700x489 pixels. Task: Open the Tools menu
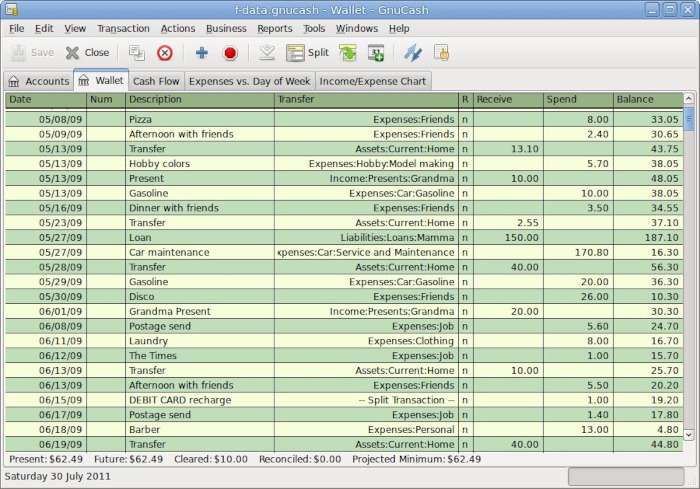point(314,29)
